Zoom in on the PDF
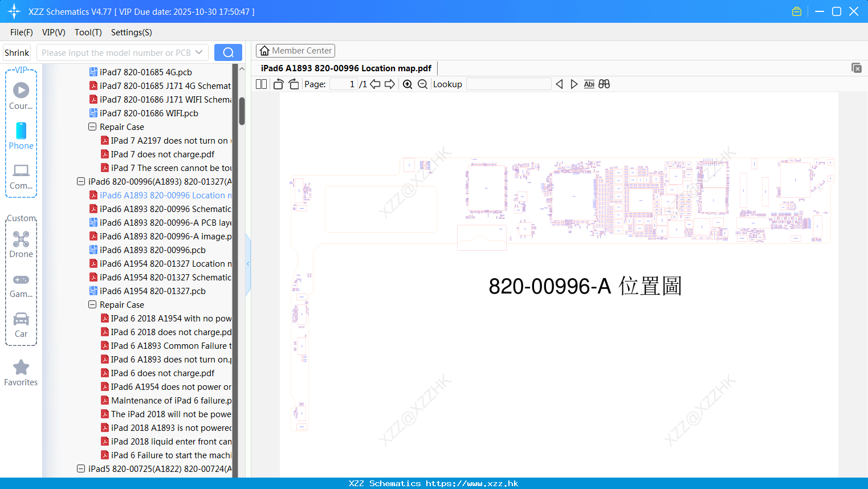The width and height of the screenshot is (868, 489). (407, 84)
